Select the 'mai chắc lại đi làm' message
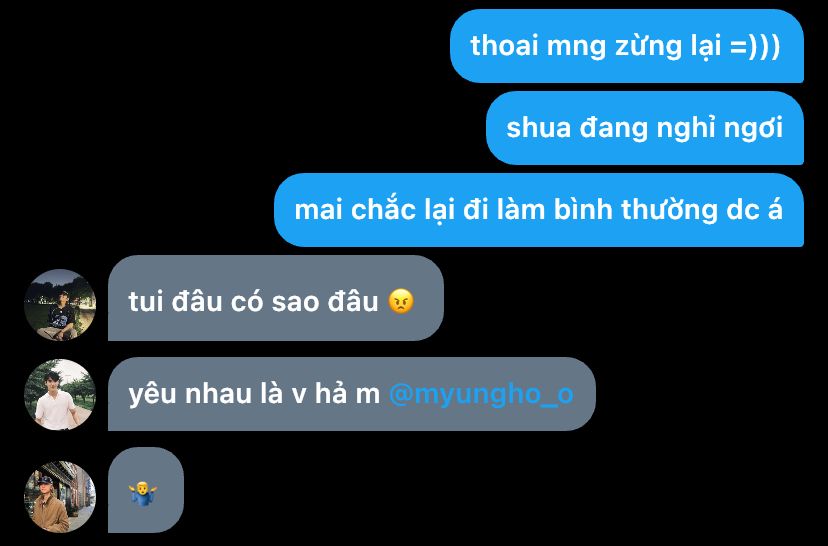The height and width of the screenshot is (546, 828). (539, 210)
